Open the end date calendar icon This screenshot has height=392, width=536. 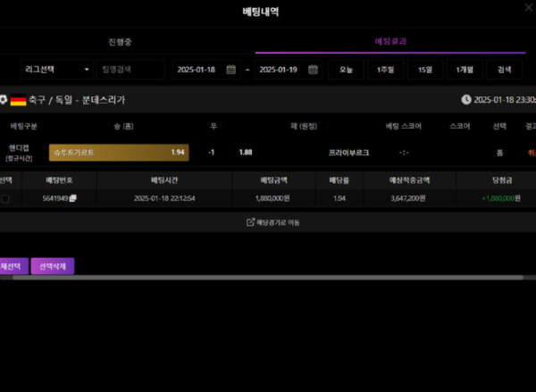tap(314, 70)
